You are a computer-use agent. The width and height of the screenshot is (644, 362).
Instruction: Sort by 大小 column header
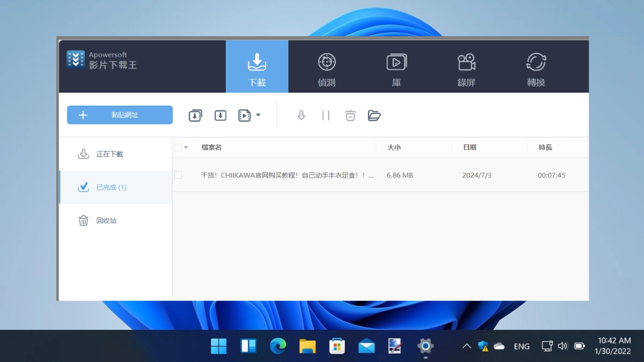click(394, 147)
